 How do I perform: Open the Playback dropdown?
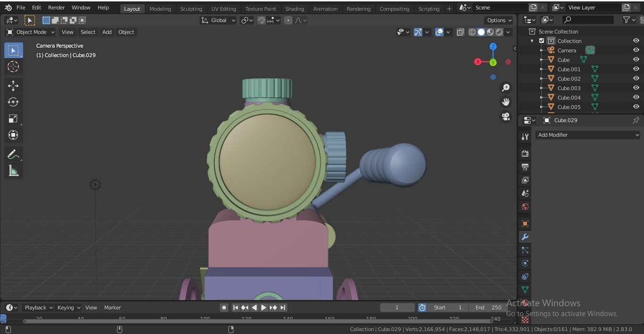point(39,308)
